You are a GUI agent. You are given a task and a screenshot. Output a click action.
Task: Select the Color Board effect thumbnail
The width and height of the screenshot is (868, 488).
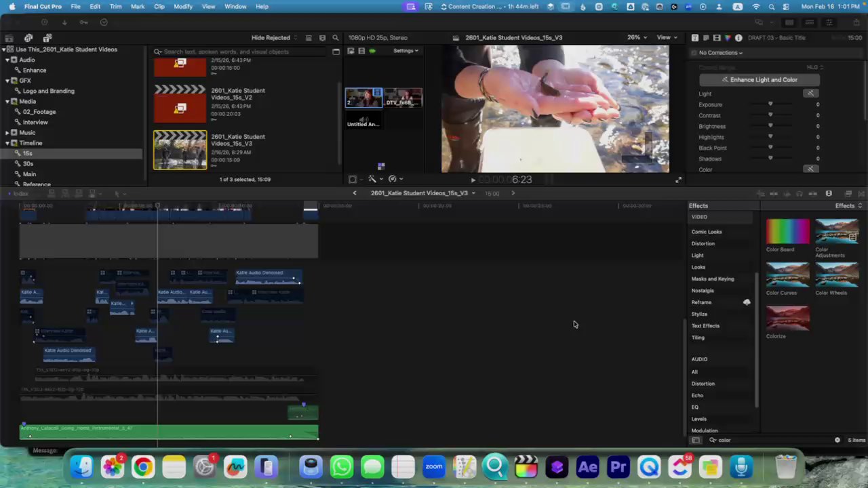click(787, 232)
